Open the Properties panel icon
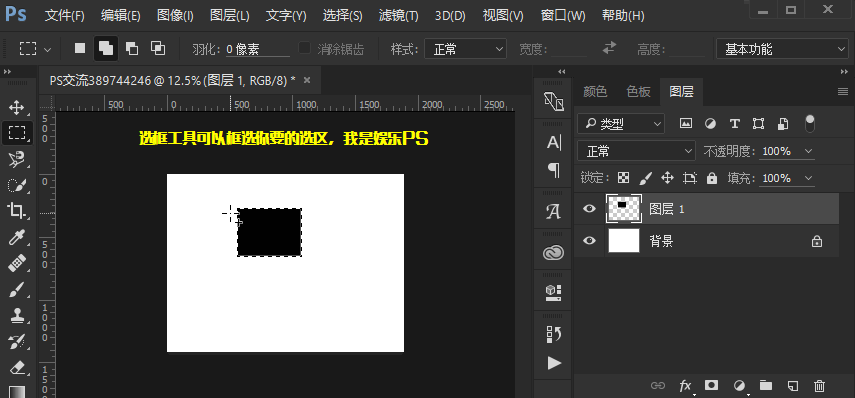The height and width of the screenshot is (398, 855). [554, 293]
